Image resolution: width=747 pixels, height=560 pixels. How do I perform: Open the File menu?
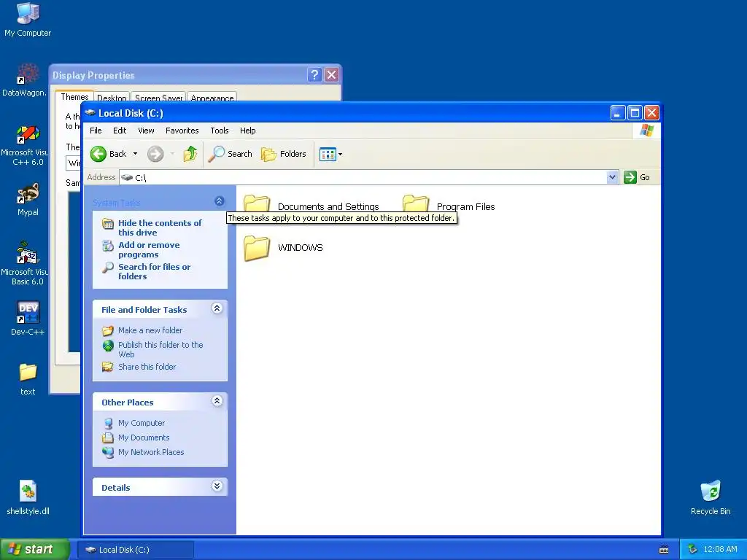click(x=96, y=131)
